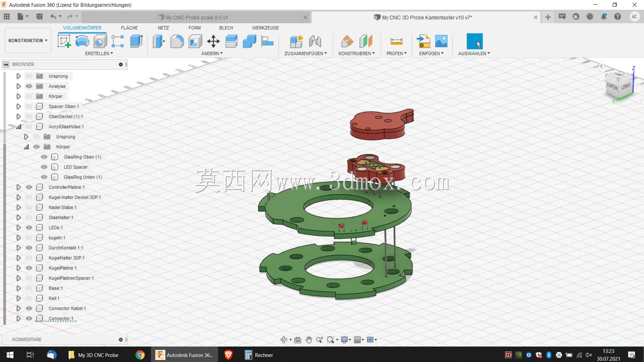Open the Job Status clock icon

pos(590,16)
